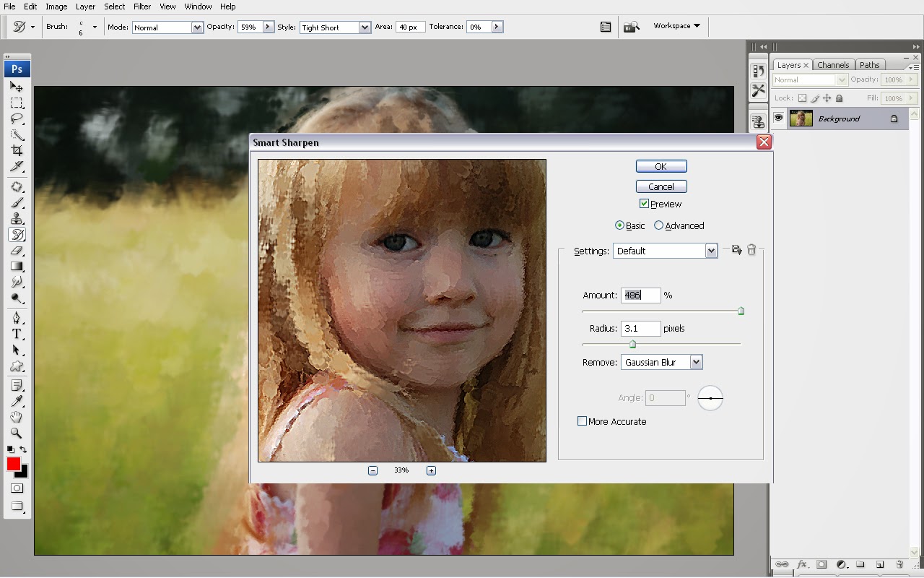
Task: Activate the Horizontal Type tool
Action: coord(17,334)
